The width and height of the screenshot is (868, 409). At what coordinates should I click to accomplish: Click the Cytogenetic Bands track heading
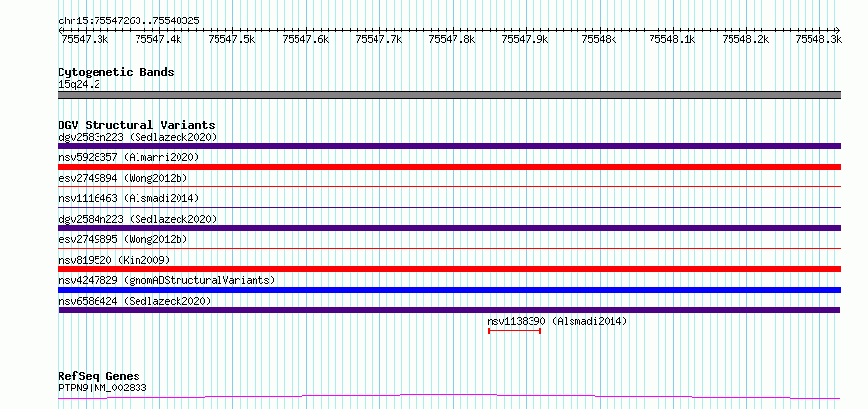coord(116,72)
